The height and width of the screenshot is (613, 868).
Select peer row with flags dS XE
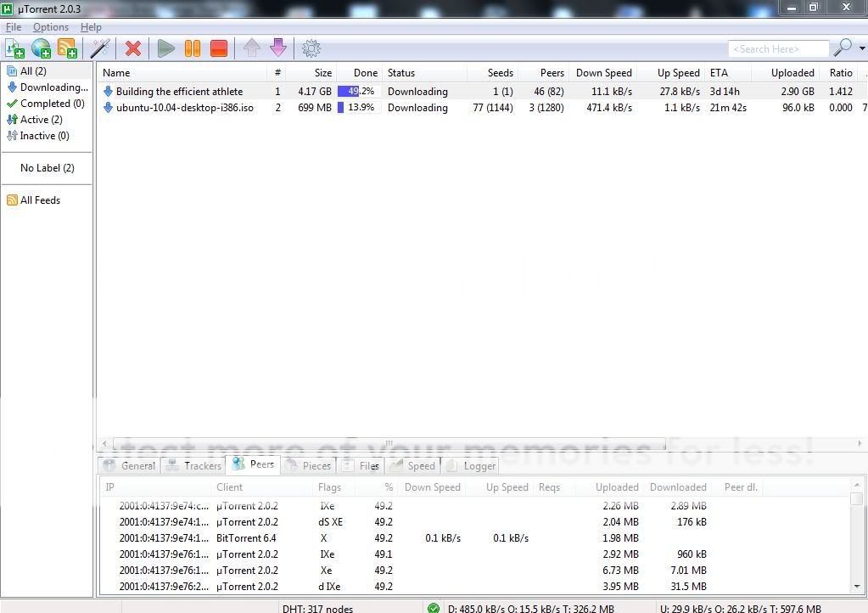click(x=475, y=522)
